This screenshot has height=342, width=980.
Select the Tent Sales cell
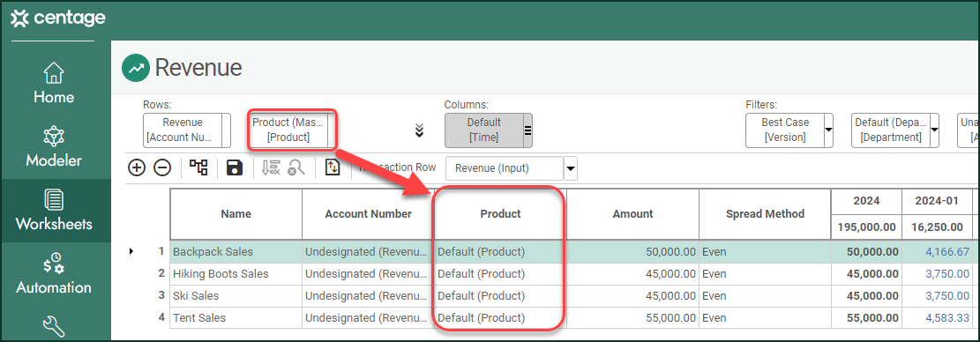coord(236,317)
